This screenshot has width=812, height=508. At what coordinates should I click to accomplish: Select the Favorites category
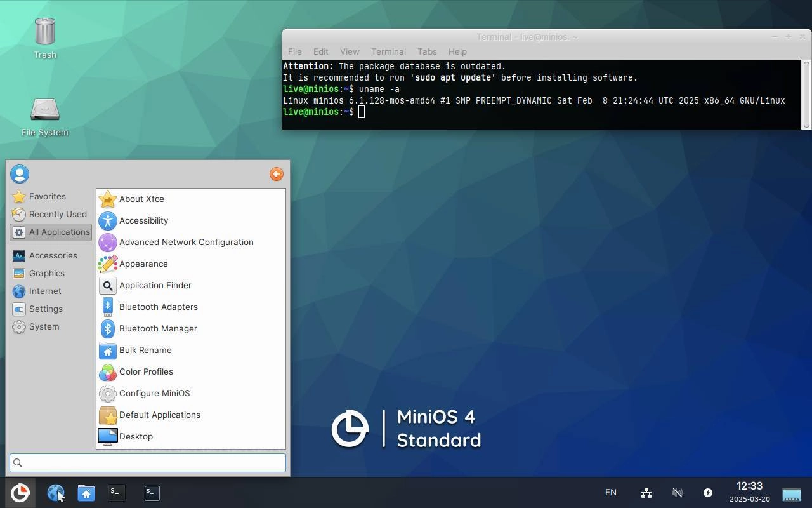51,196
